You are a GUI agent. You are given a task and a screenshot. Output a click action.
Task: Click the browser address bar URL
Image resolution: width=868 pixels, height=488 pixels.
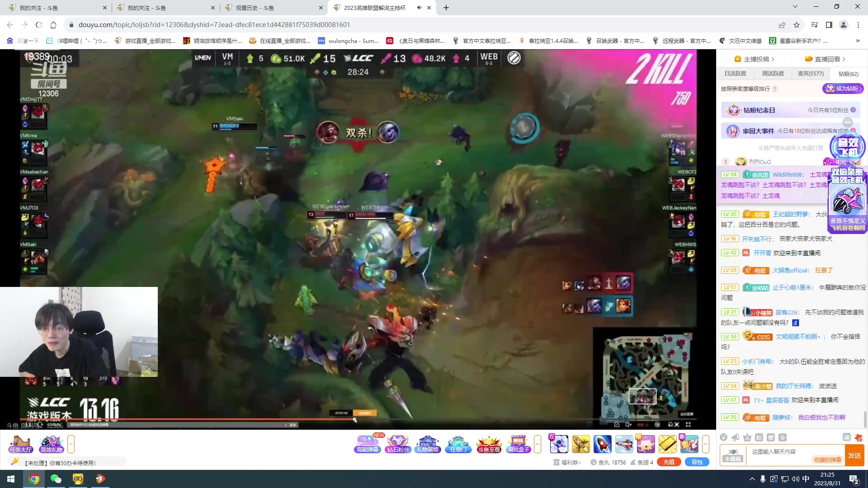(x=214, y=25)
